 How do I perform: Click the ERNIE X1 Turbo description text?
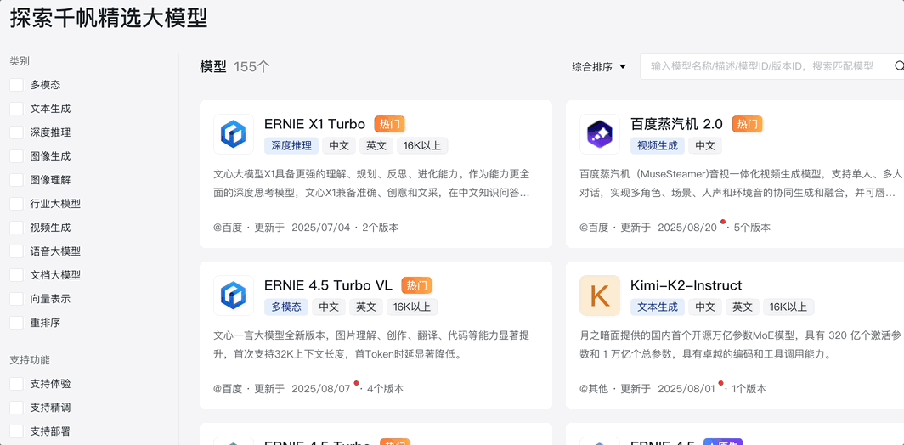click(x=372, y=183)
